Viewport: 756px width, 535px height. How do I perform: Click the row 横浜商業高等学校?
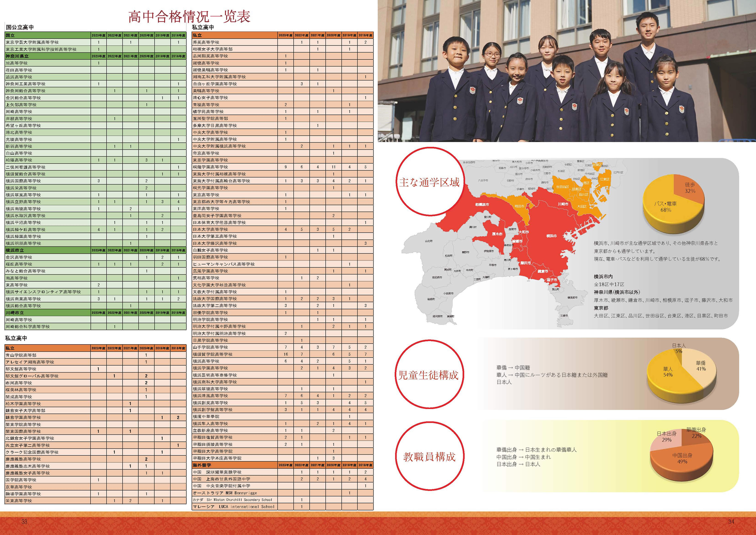pyautogui.click(x=96, y=299)
